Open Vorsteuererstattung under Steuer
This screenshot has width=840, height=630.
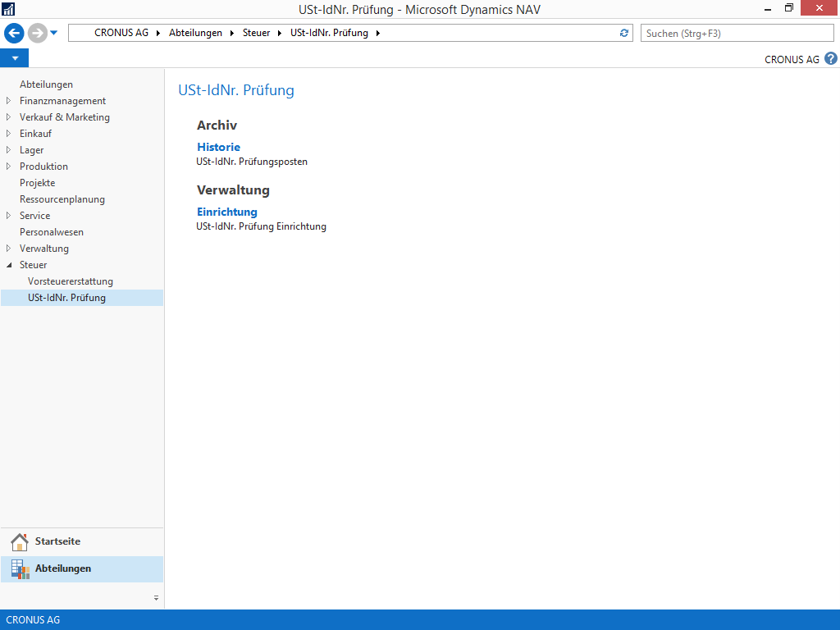point(71,281)
